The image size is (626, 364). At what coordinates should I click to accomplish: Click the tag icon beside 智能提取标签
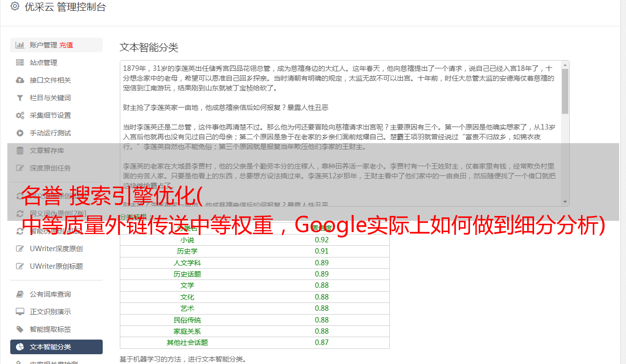pos(20,329)
